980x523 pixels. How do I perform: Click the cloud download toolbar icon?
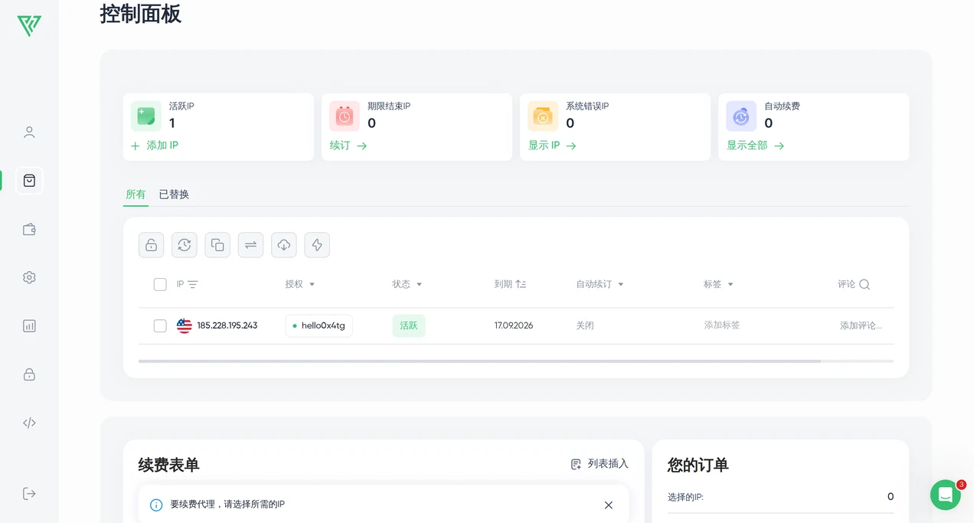(x=284, y=245)
